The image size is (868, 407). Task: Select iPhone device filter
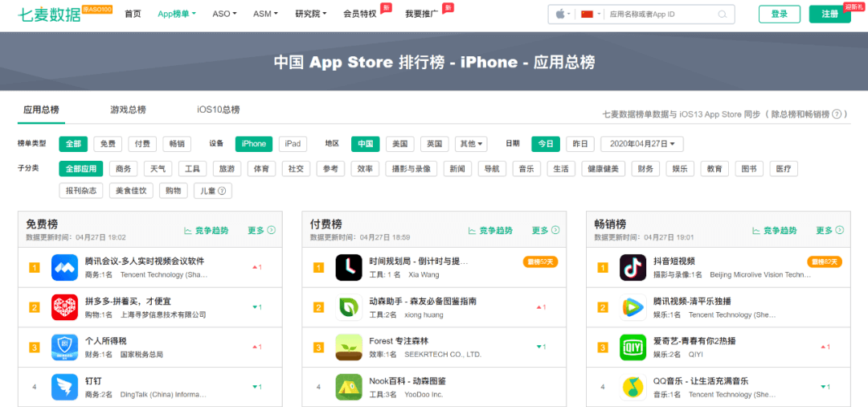254,144
